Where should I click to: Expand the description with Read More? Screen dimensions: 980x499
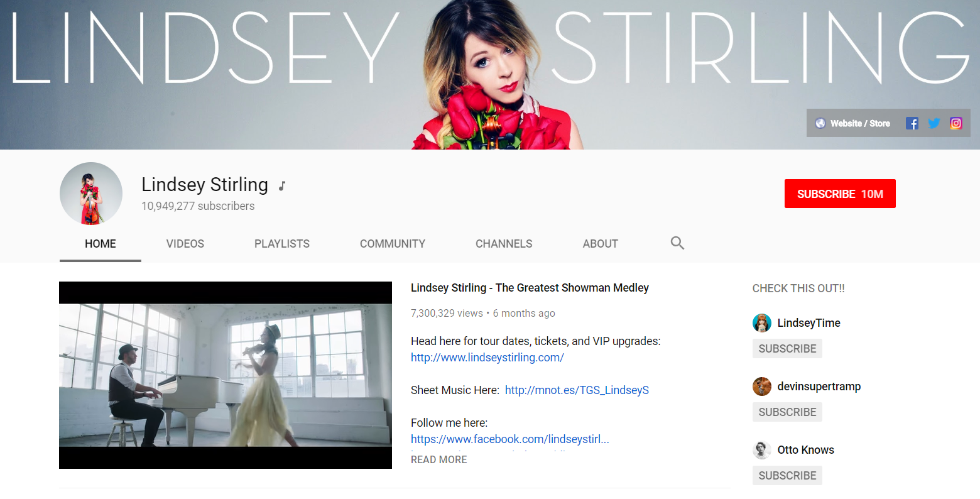(x=439, y=460)
